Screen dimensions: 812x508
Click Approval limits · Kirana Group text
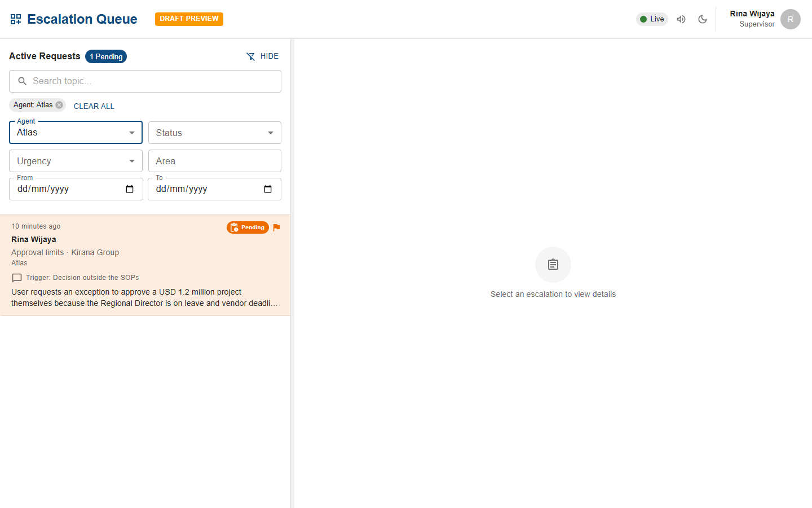click(65, 252)
